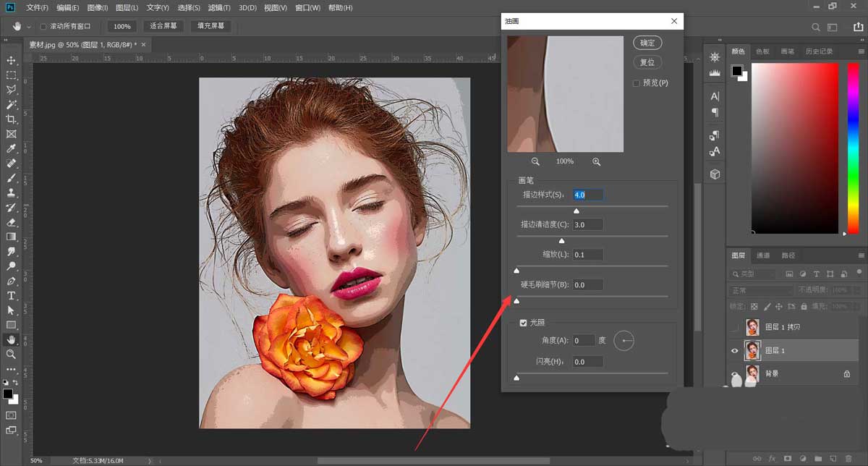Viewport: 868px width, 466px height.
Task: Open the 3D cube panel icon
Action: [x=715, y=174]
